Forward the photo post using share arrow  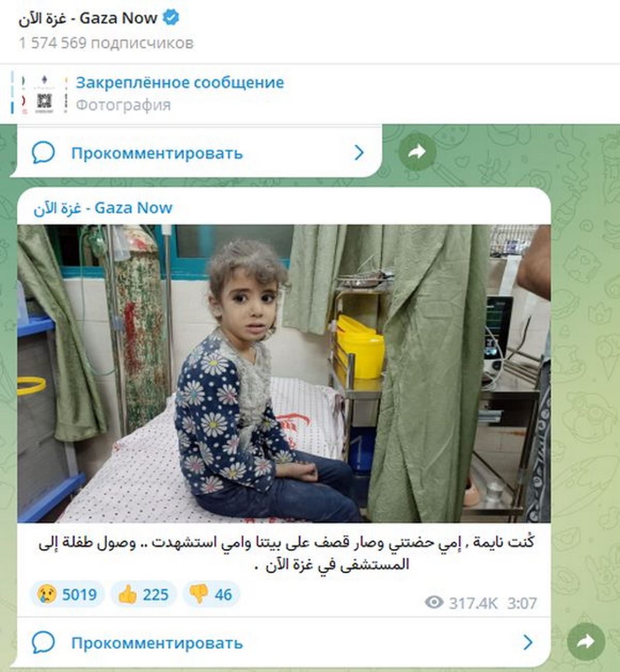[x=585, y=642]
